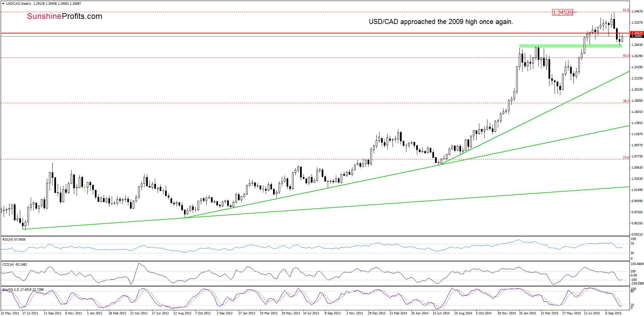Click the 20 level on Stochastic scale
The width and height of the screenshot is (644, 316).
(x=632, y=305)
